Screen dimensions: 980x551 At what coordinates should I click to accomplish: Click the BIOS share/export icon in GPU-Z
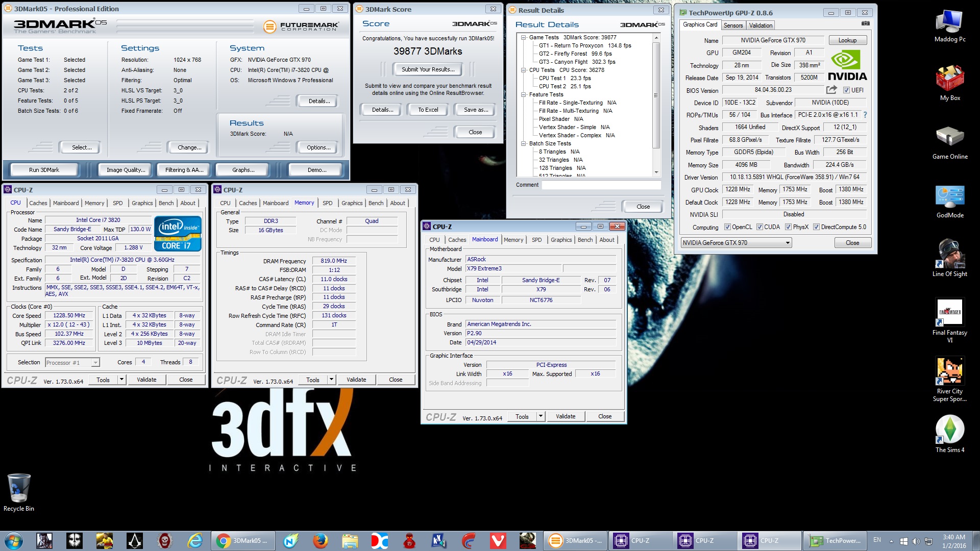click(x=831, y=90)
